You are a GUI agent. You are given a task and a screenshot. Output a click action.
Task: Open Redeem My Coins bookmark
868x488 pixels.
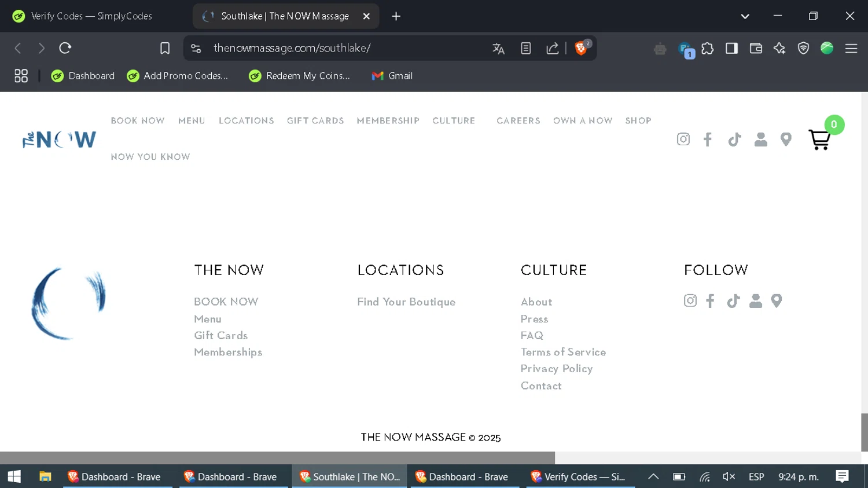pos(299,76)
